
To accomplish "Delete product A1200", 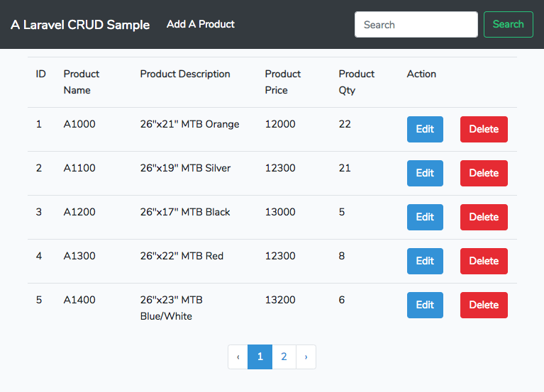I will tap(484, 218).
